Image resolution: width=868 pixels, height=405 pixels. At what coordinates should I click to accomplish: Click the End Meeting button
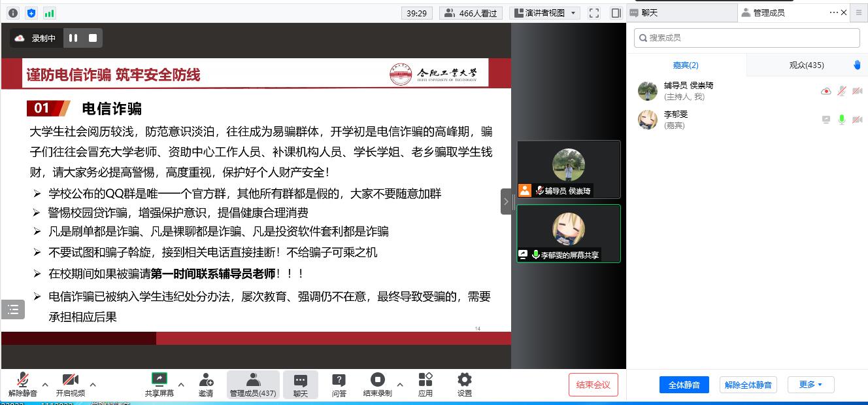(x=593, y=385)
